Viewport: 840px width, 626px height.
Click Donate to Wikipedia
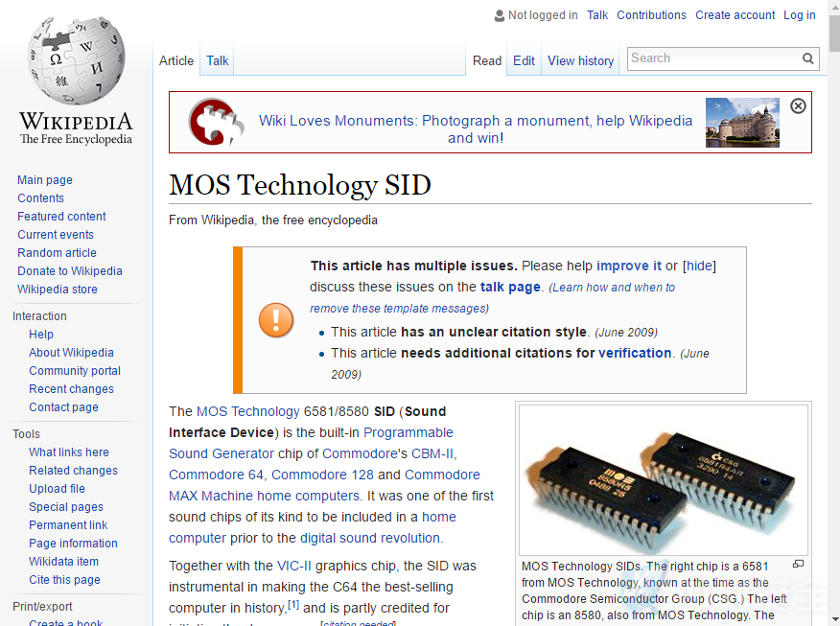coord(70,271)
